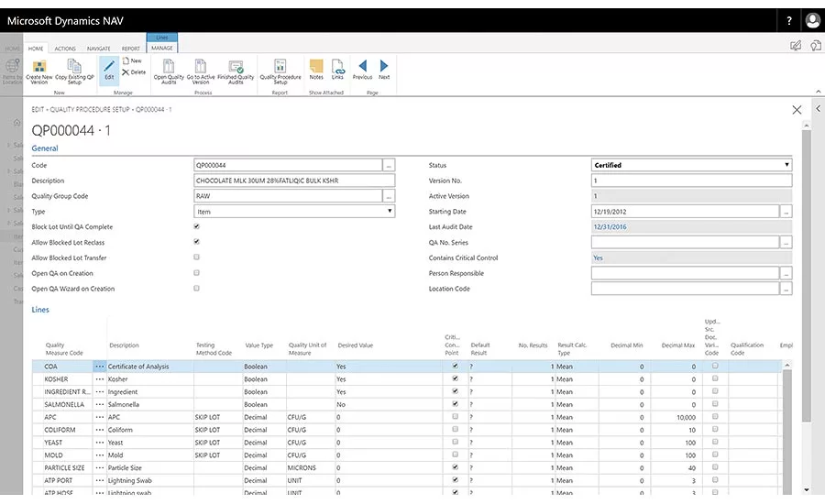The width and height of the screenshot is (825, 504).
Task: Open lookup button next to Code field
Action: 389,165
